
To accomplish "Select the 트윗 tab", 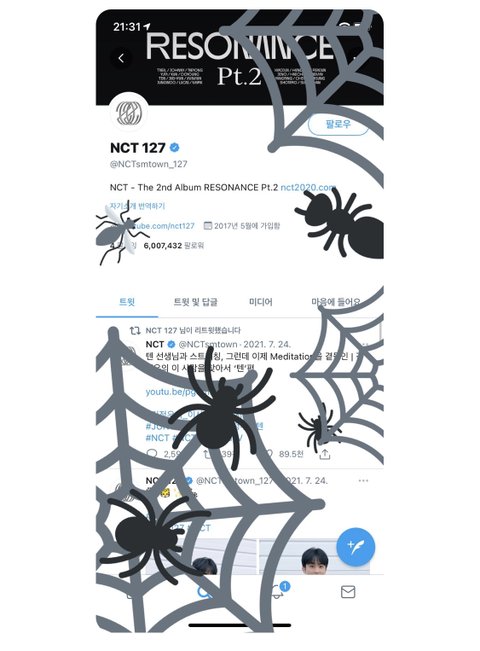I will [127, 302].
